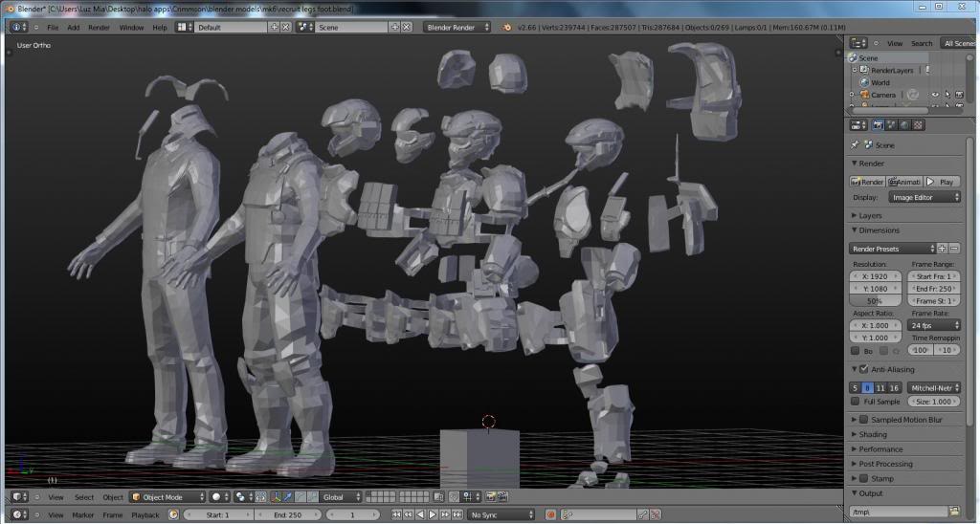
Task: Click the Render image button
Action: point(867,182)
